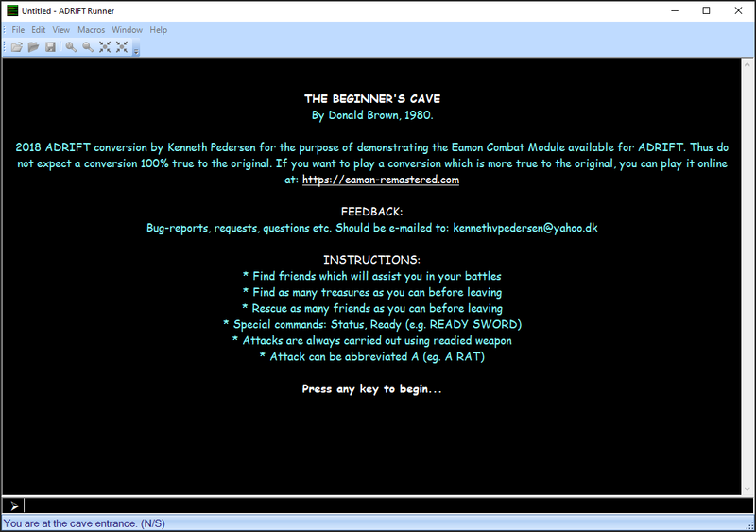This screenshot has height=532, width=756.
Task: Click the 'THE BEGINNER'S CAVE' heading
Action: click(372, 99)
